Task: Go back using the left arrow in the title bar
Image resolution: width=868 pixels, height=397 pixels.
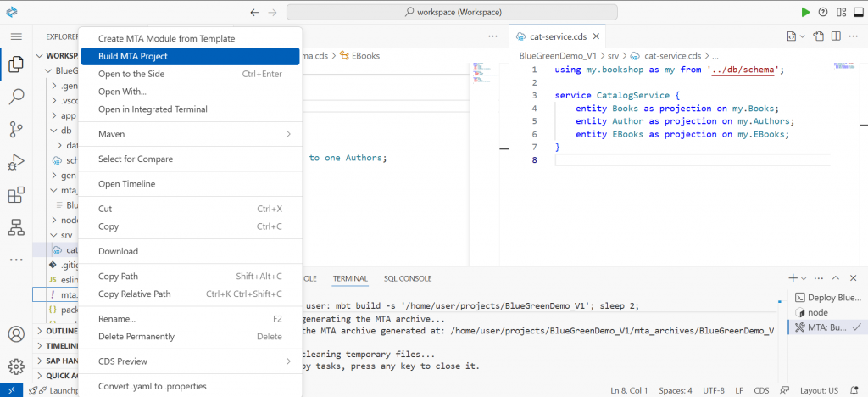Action: click(x=254, y=12)
